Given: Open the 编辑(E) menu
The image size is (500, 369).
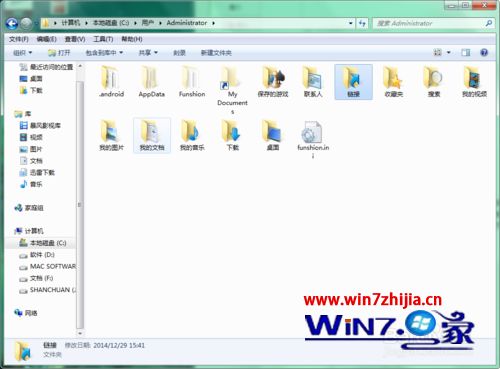Looking at the screenshot, I should [46, 39].
